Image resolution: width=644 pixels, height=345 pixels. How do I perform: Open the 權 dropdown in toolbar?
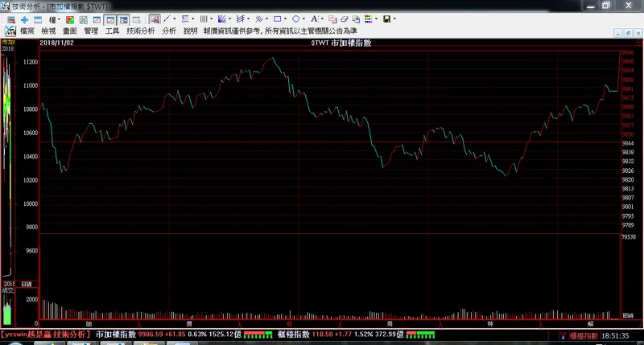point(54,19)
